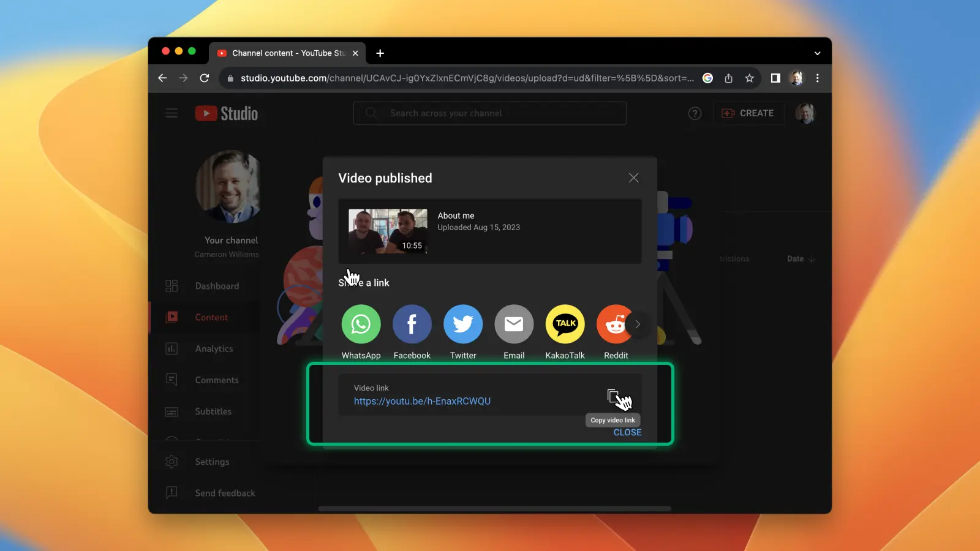Viewport: 980px width, 551px height.
Task: Open the hamburger navigation menu
Action: click(x=171, y=113)
